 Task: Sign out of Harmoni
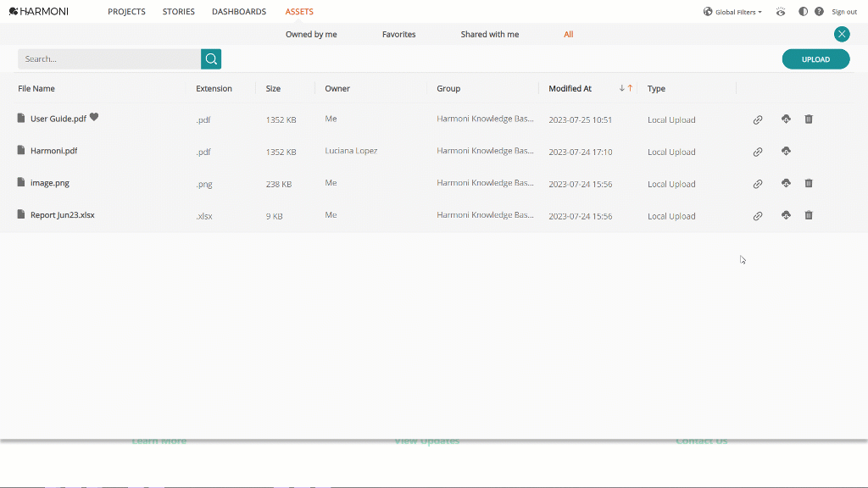(x=844, y=12)
